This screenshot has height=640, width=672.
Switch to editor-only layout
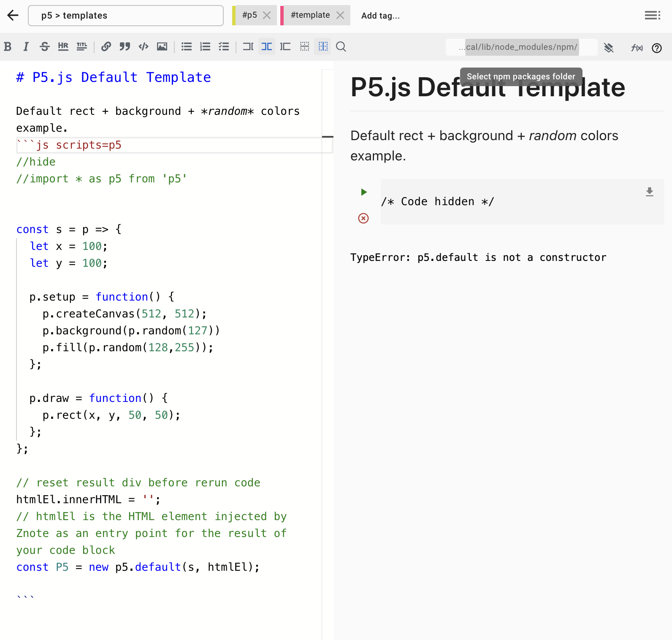pos(248,47)
